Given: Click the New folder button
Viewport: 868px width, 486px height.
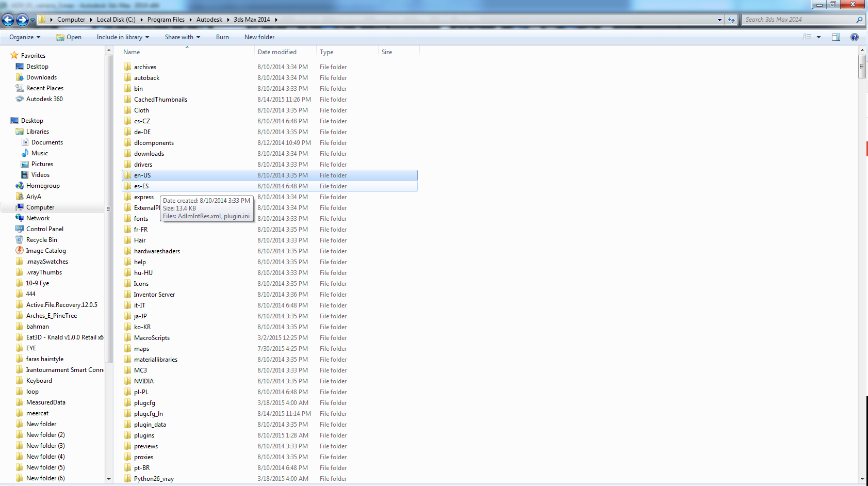Looking at the screenshot, I should pyautogui.click(x=259, y=37).
